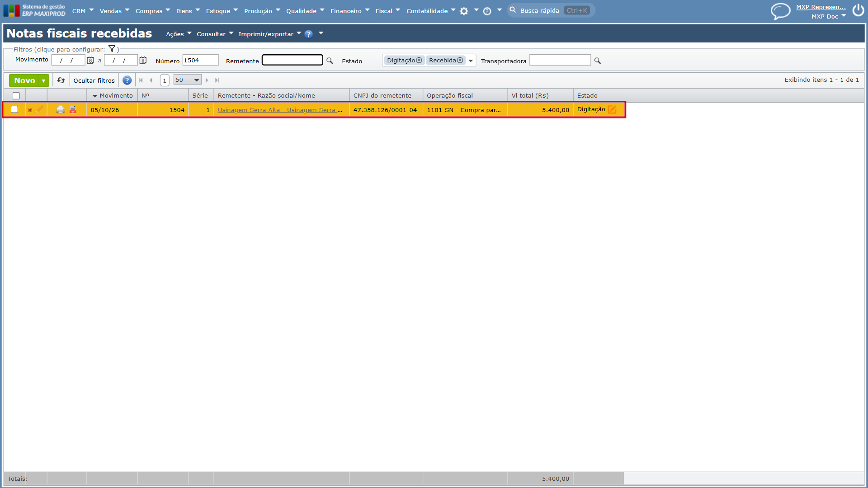Image resolution: width=868 pixels, height=488 pixels.
Task: Click the filter funnel configure icon
Action: (x=112, y=49)
